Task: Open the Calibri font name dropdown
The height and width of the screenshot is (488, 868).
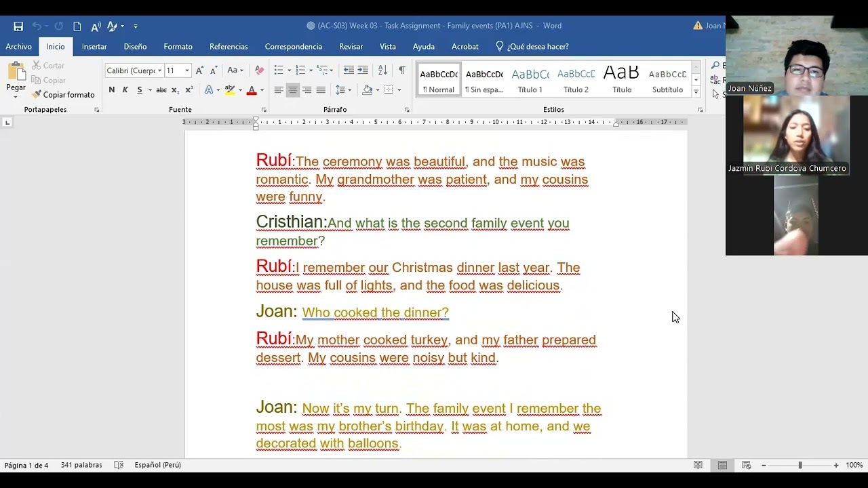Action: (x=160, y=70)
